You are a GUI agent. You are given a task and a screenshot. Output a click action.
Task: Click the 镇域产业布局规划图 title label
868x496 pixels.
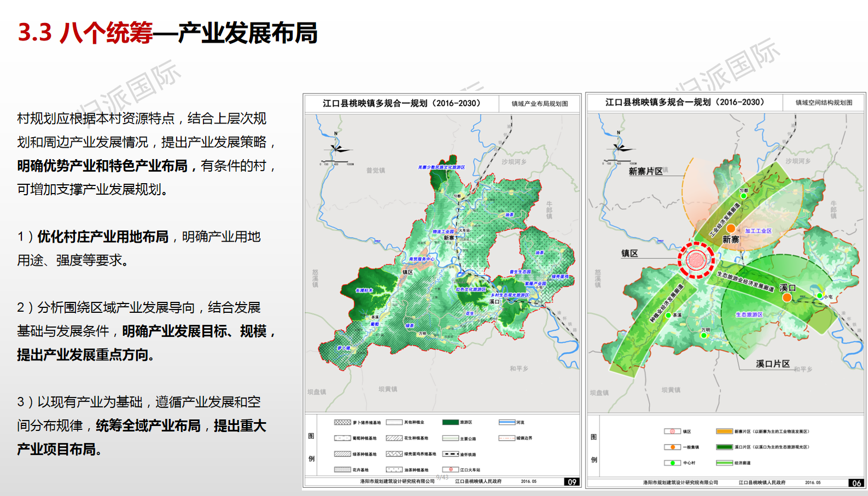point(539,103)
